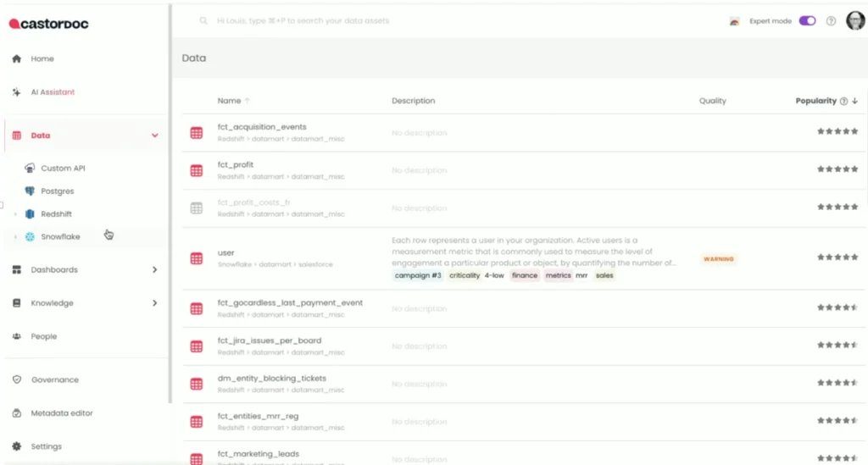Viewport: 868px width, 465px height.
Task: Click the greyed table icon for fct_profit_costs_fr
Action: click(x=197, y=208)
